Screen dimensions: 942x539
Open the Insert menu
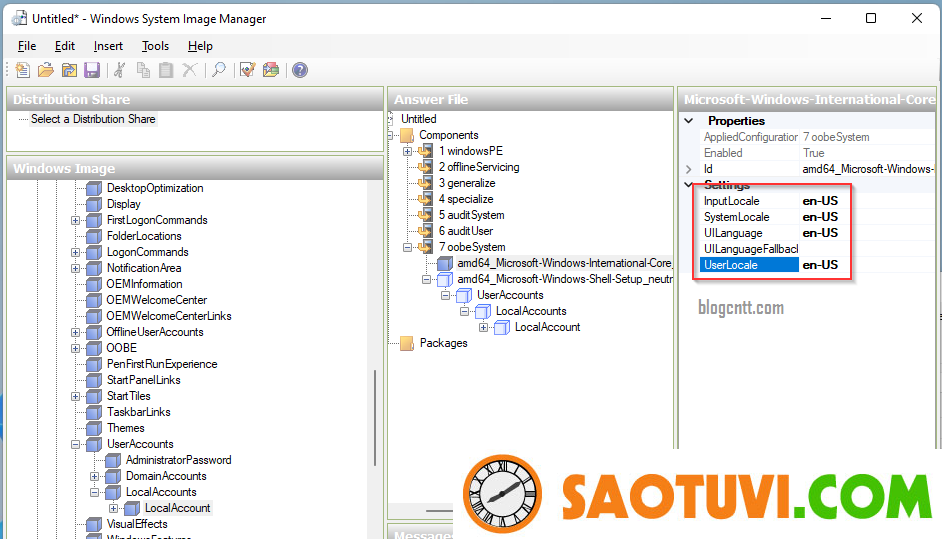108,46
